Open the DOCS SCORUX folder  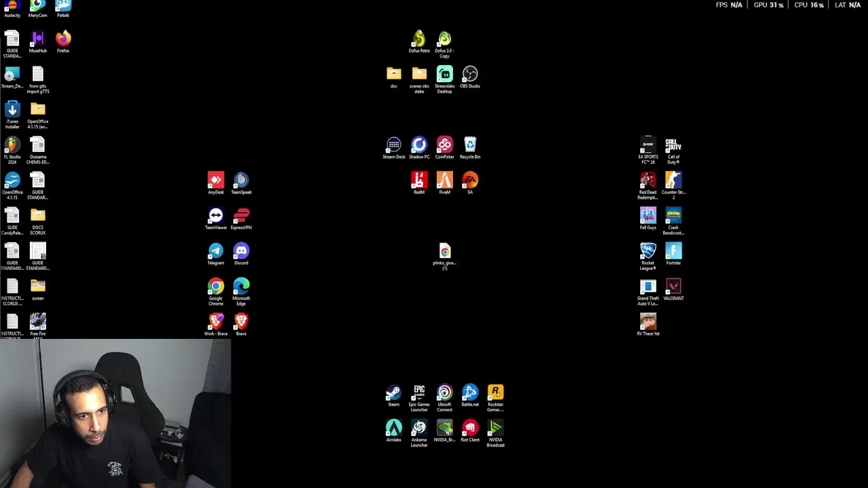coord(37,221)
